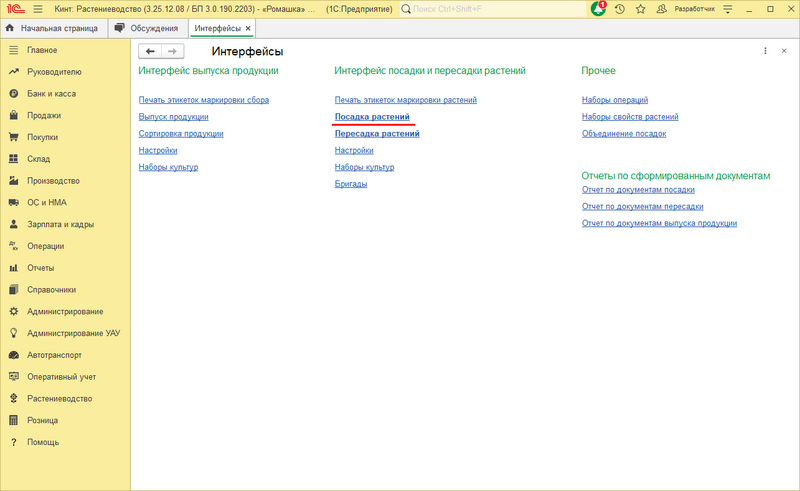This screenshot has height=491, width=800.
Task: Click the user icon next to Разработчик
Action: pyautogui.click(x=661, y=9)
